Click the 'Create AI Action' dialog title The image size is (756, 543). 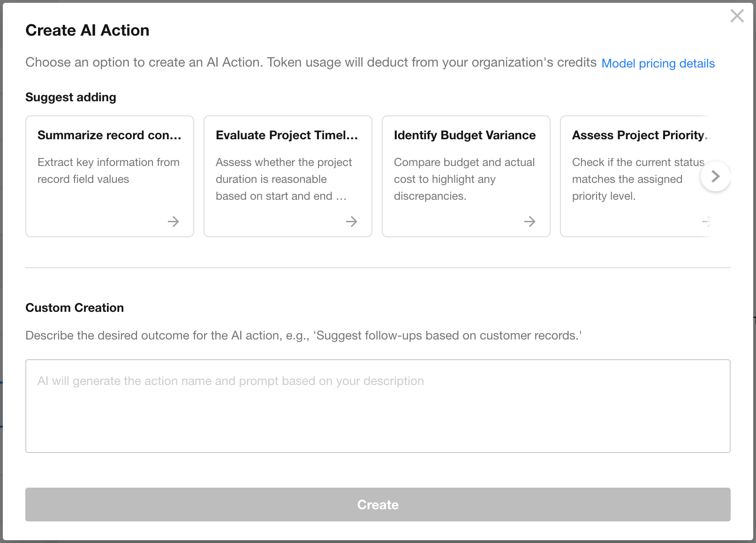coord(87,30)
